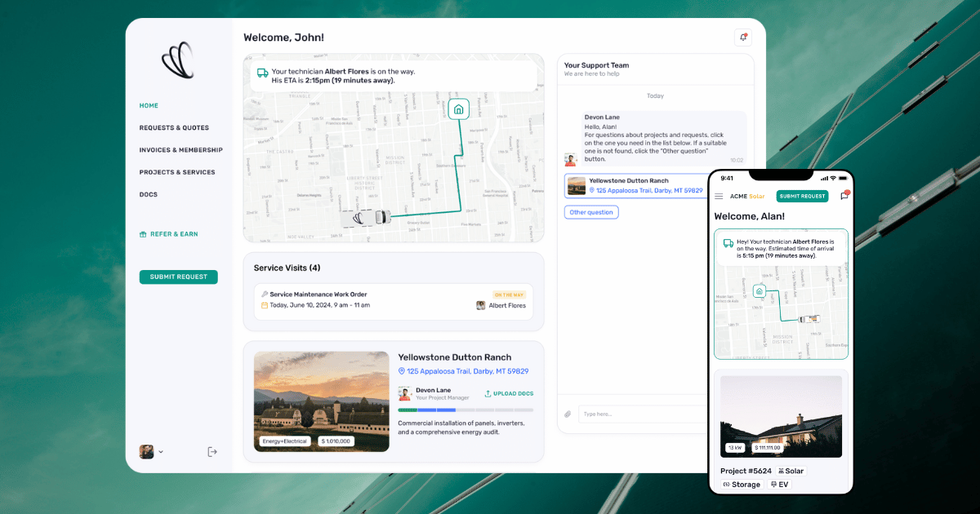Click the Service Visits (4) heading

(x=287, y=268)
